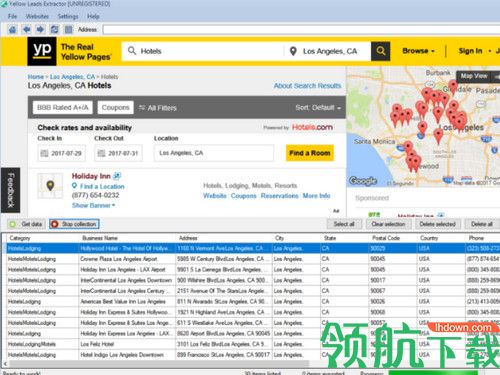Viewport: 500px width, 375px height.
Task: Click the Check In calendar icon
Action: [x=44, y=153]
